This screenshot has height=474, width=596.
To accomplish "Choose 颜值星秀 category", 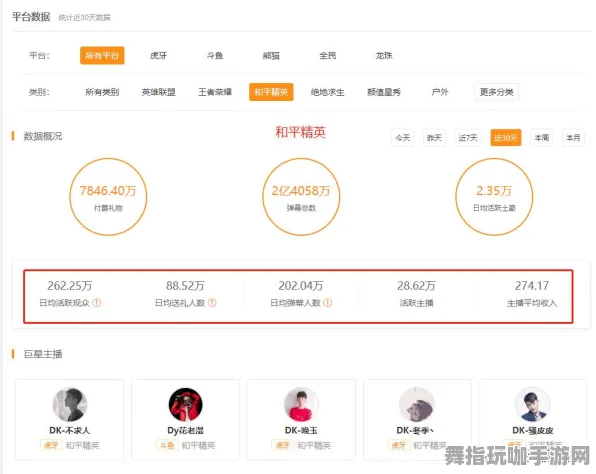I will click(x=384, y=92).
